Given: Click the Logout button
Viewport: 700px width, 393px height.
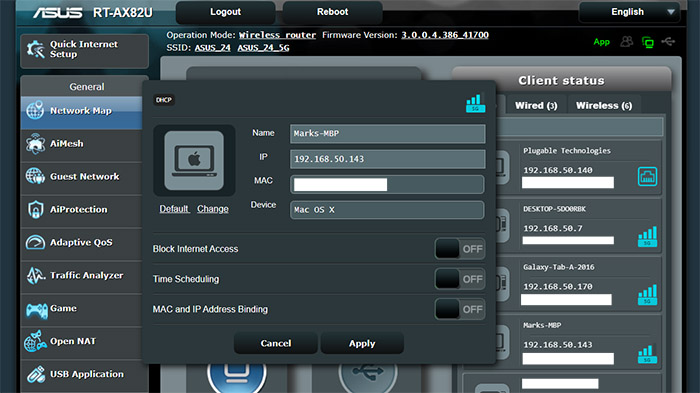Looking at the screenshot, I should pos(225,12).
